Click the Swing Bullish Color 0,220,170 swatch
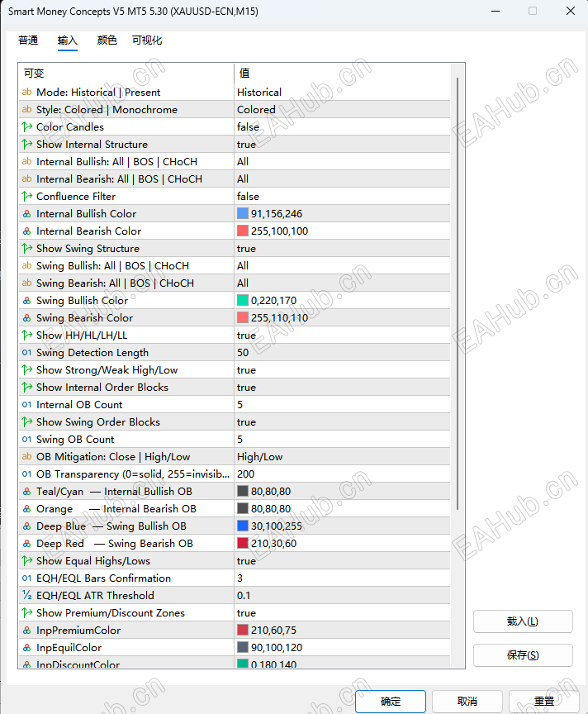The image size is (588, 714). tap(243, 301)
